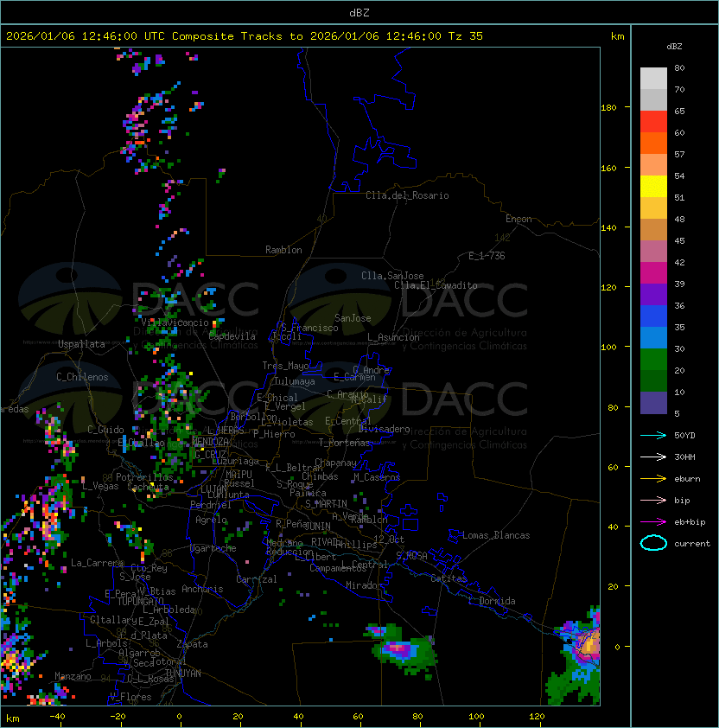This screenshot has height=728, width=719.
Task: Select the 'Tres_Mayo' label
Action: (285, 366)
